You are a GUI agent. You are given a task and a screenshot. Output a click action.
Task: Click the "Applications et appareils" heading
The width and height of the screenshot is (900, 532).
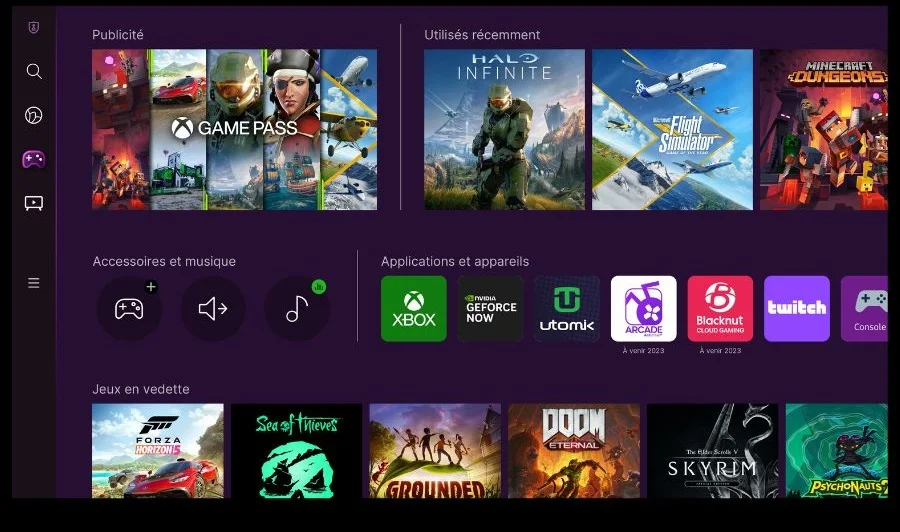click(455, 262)
